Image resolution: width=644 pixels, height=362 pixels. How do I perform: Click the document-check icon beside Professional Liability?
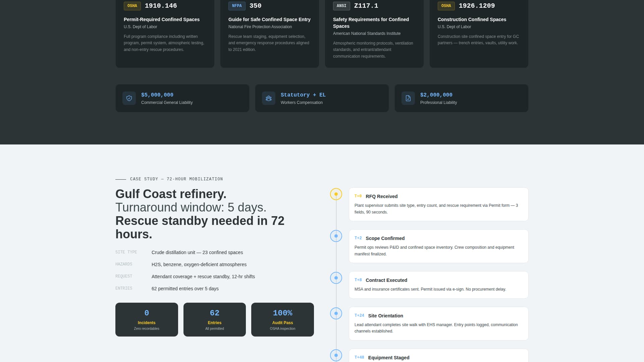click(408, 98)
